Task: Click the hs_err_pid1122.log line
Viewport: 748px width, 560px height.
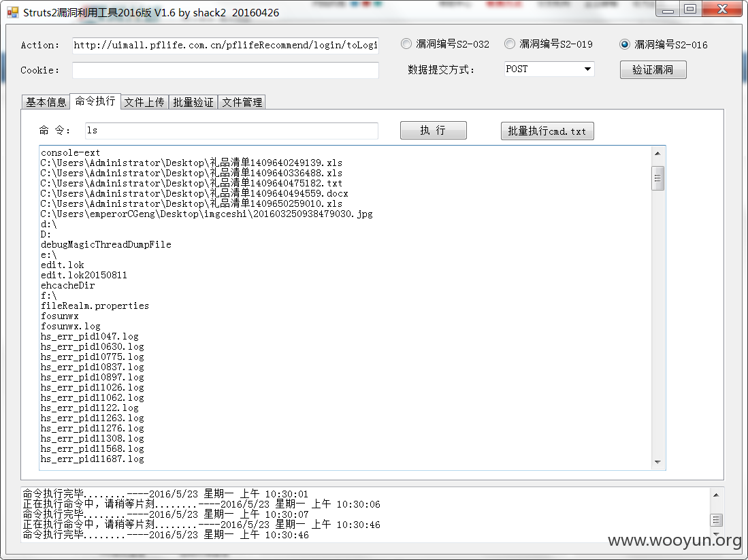Action: [90, 408]
